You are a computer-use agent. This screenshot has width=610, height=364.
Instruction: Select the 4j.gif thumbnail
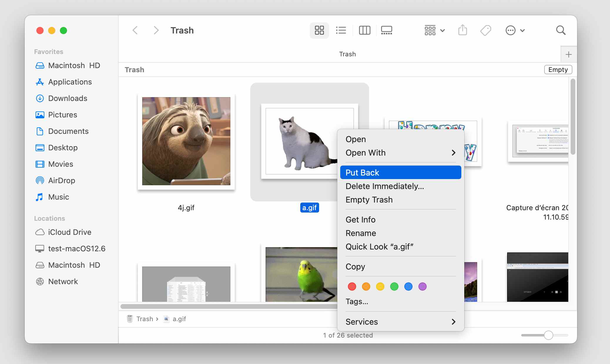(186, 141)
